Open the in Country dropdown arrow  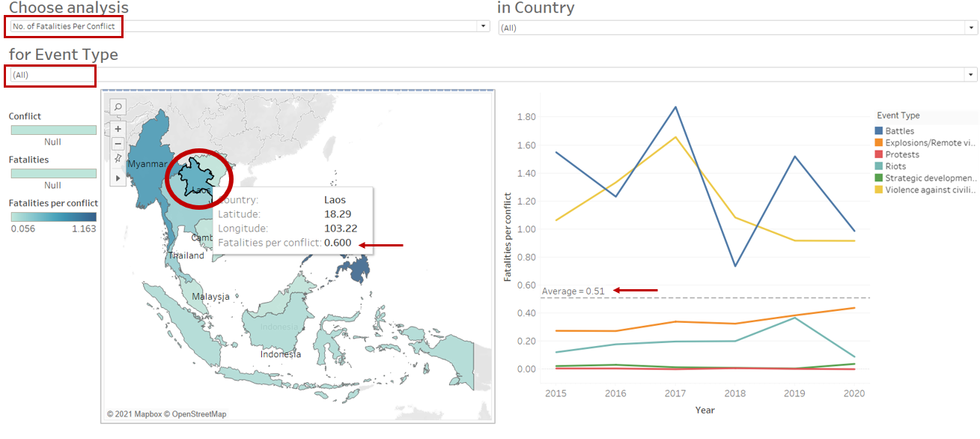point(971,28)
